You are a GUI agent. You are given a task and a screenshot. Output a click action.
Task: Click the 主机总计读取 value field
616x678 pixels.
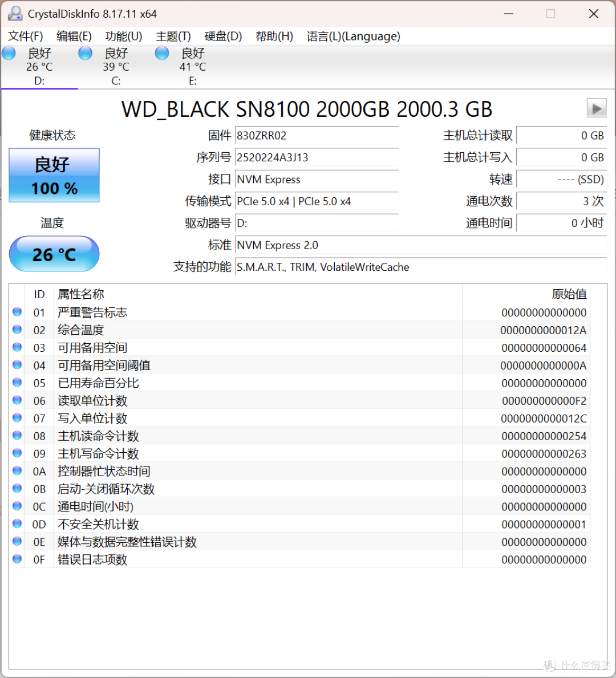coord(561,135)
